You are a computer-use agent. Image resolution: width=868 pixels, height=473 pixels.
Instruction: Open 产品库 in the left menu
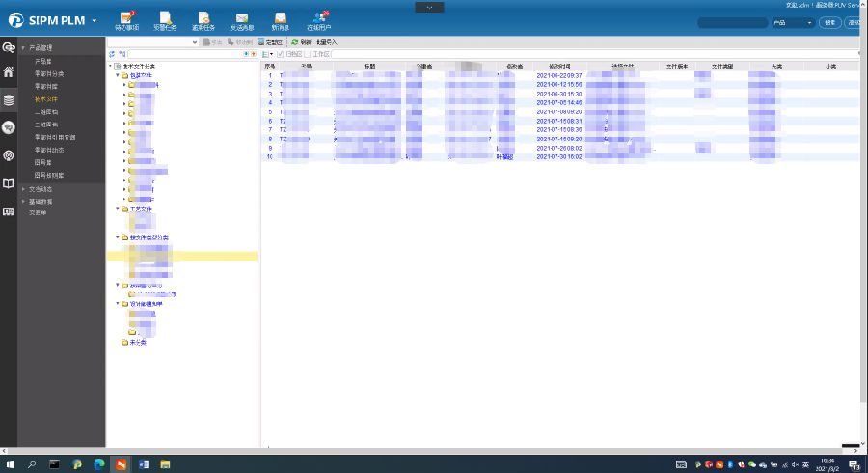coord(42,62)
